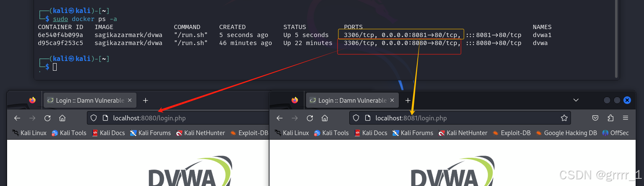Open Google Hacking DB bookmark

[566, 133]
